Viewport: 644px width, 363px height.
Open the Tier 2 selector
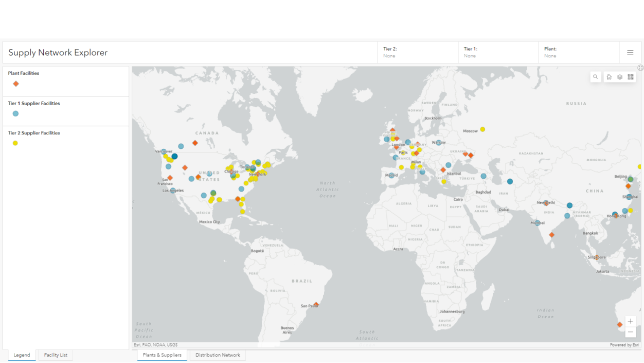pyautogui.click(x=418, y=53)
